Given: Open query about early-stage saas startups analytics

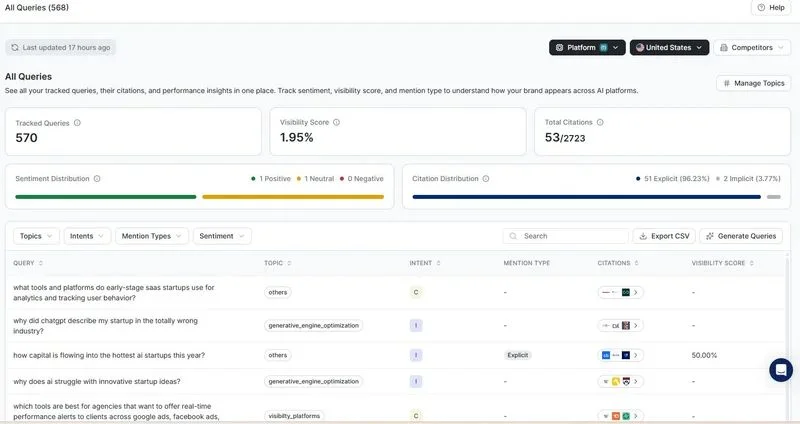Looking at the screenshot, I should coord(114,293).
